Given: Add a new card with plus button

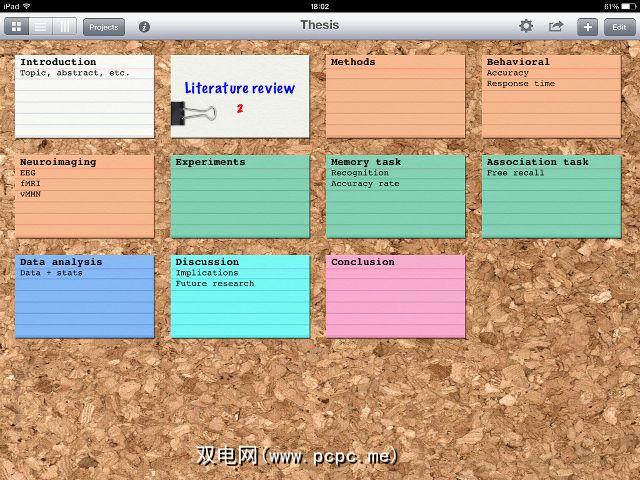Looking at the screenshot, I should click(x=587, y=27).
